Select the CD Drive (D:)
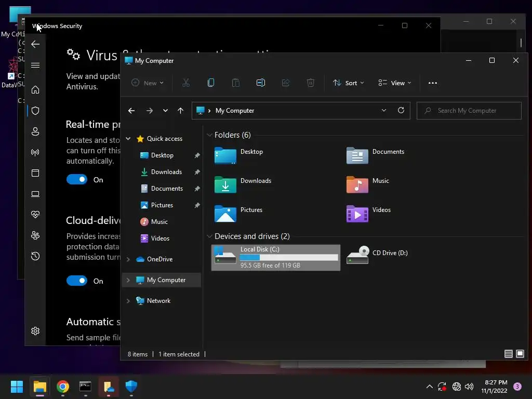Screen dimensions: 532x399 378,255
